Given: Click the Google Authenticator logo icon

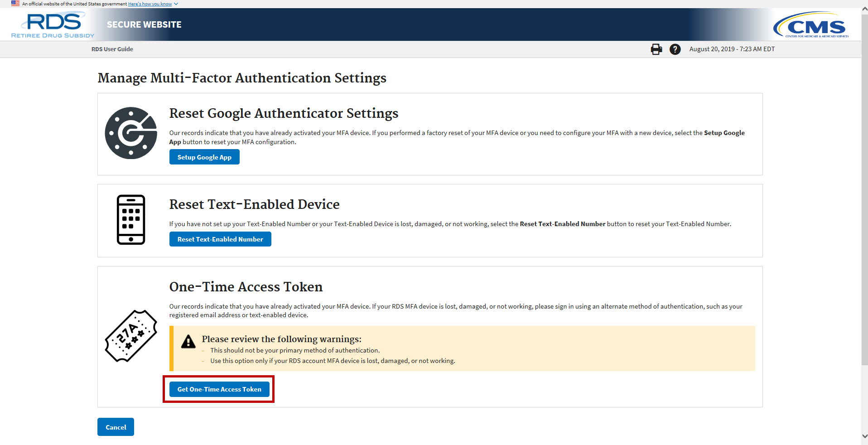Looking at the screenshot, I should (x=131, y=133).
